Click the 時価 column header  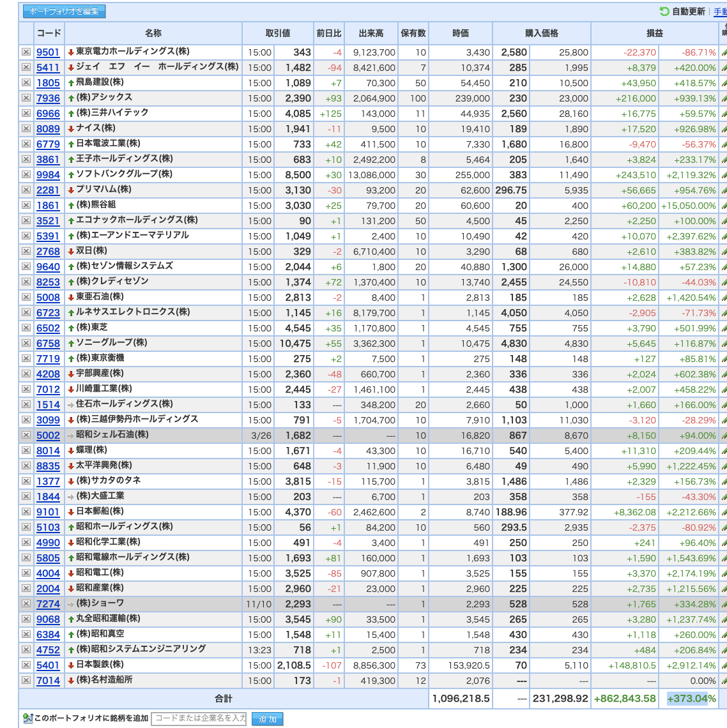tap(461, 33)
